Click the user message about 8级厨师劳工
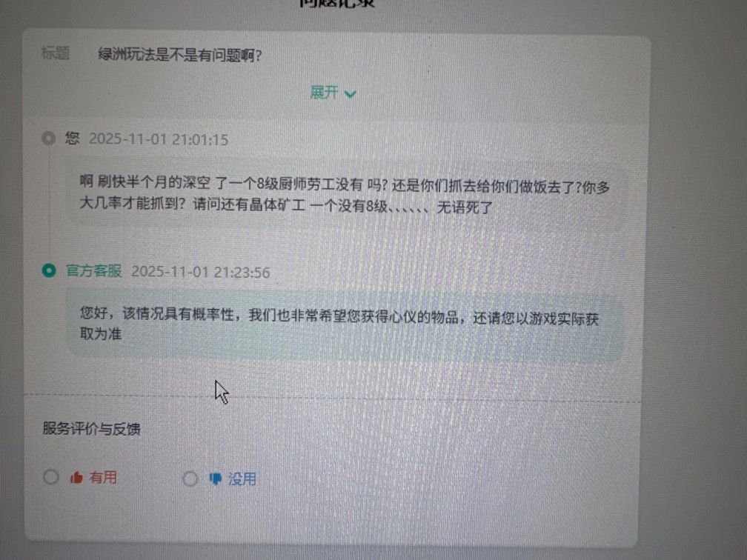The image size is (747, 560). point(345,196)
